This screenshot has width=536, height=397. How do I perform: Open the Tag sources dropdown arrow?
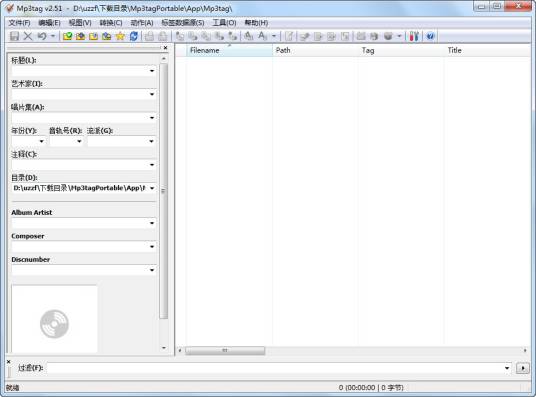coord(399,36)
